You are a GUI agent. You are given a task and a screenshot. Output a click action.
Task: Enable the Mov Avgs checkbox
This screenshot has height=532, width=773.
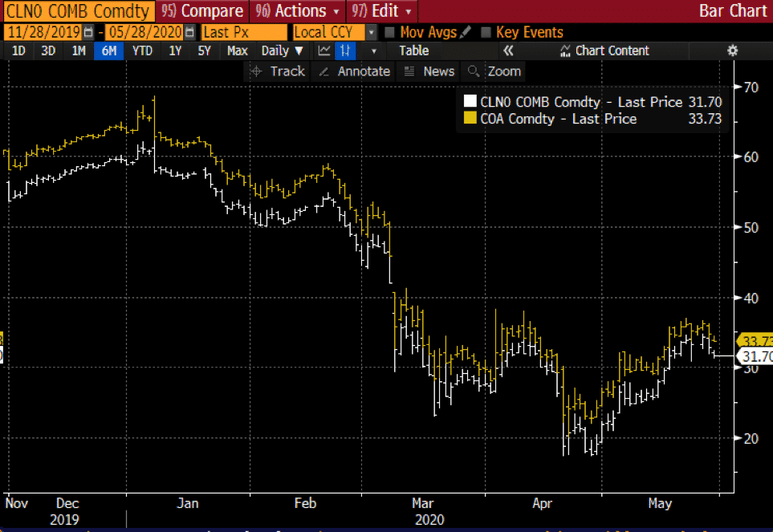tap(389, 33)
